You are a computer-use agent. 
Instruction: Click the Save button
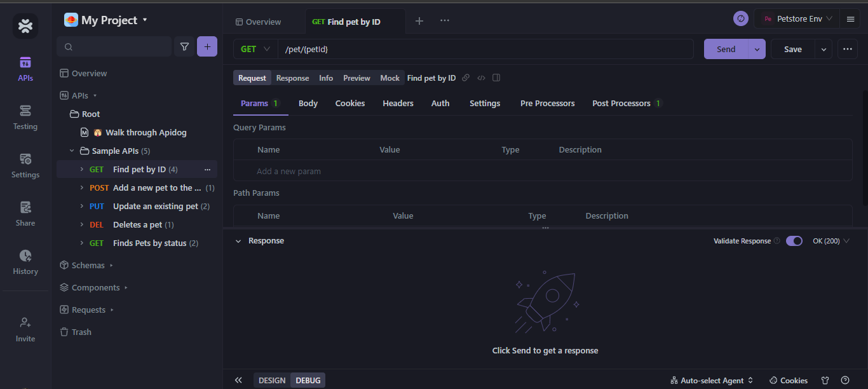point(793,49)
